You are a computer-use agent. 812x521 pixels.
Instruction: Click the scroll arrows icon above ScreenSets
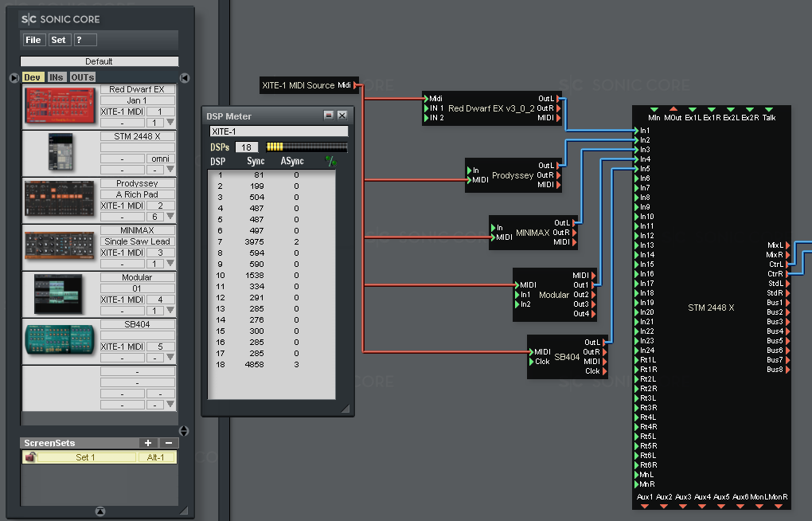(184, 431)
